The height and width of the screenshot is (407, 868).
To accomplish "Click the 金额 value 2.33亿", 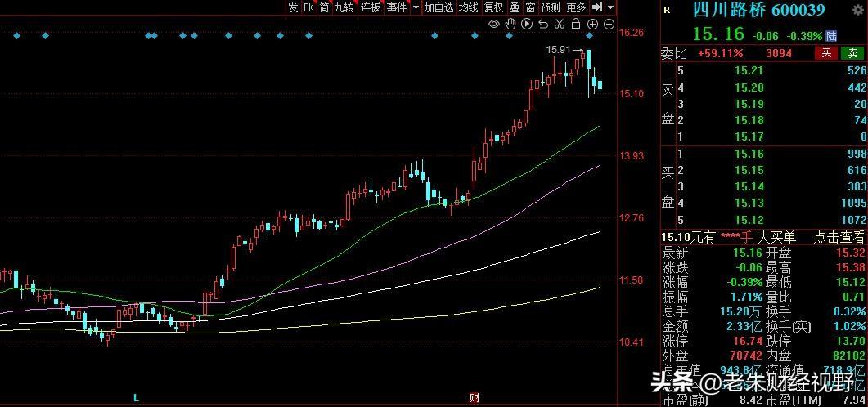I will click(x=745, y=326).
